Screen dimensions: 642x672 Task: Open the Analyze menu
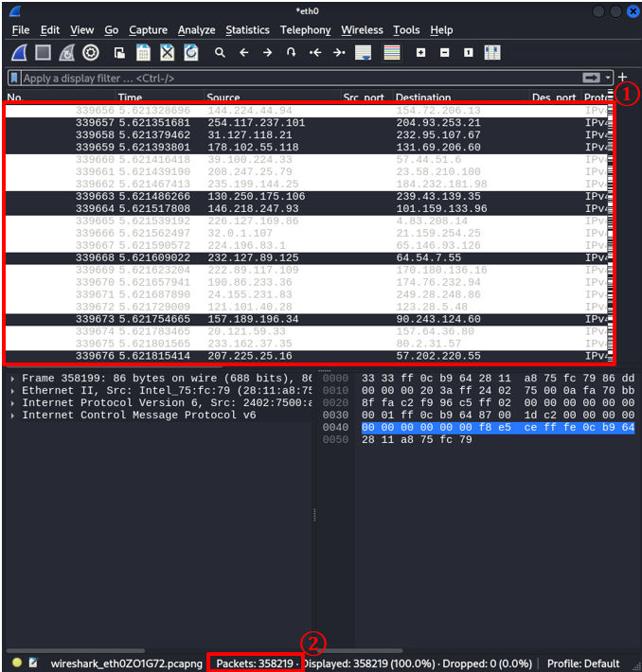pos(196,30)
